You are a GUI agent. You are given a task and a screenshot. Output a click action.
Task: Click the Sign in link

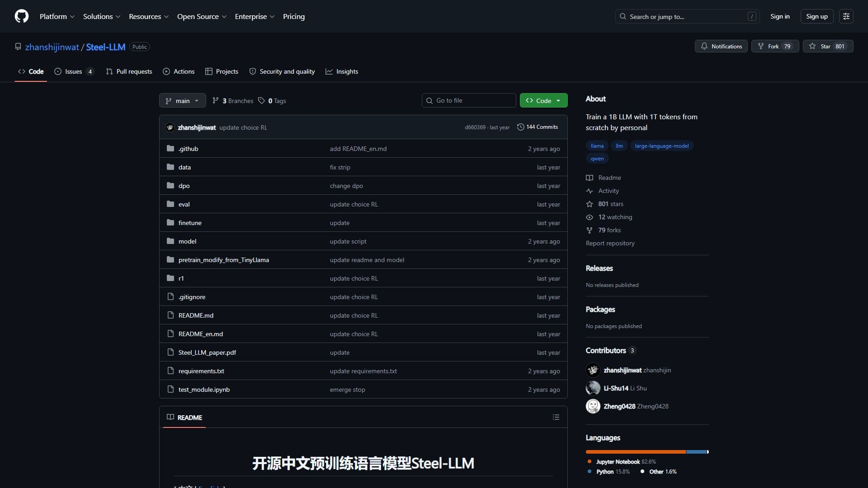pos(780,16)
